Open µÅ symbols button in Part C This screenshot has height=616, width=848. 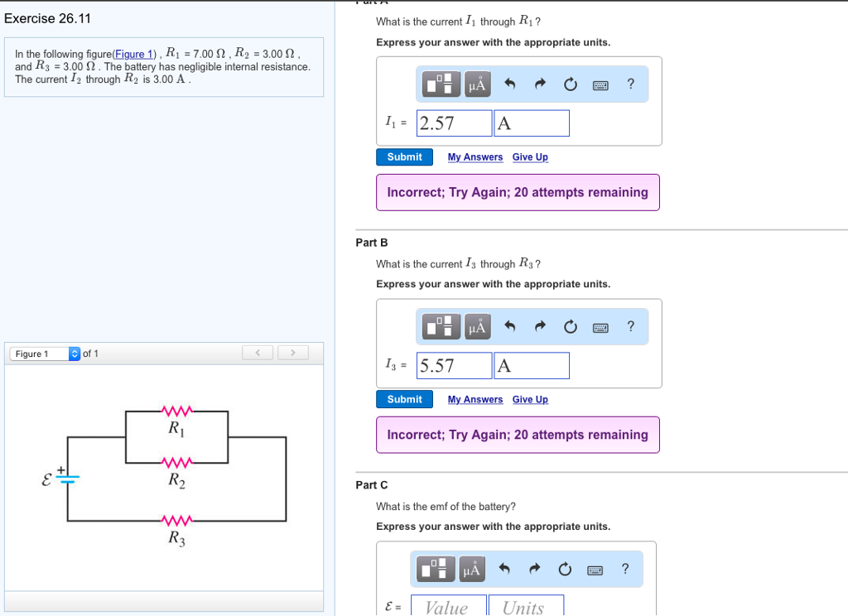472,569
